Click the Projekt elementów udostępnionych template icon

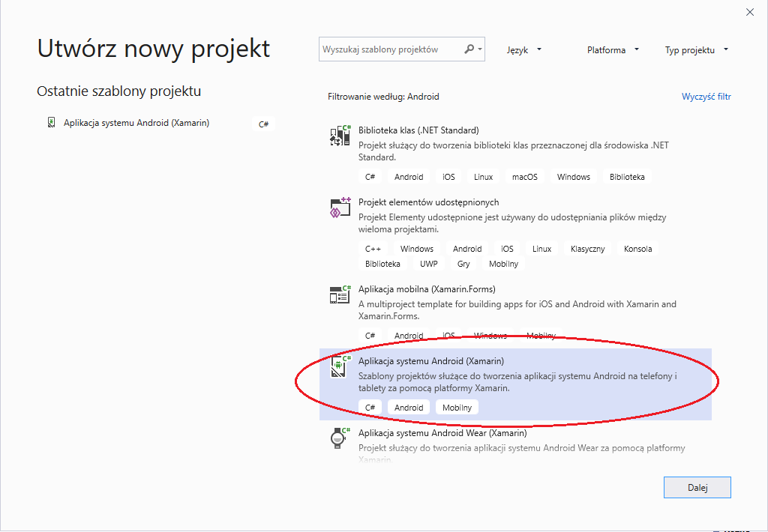point(340,208)
